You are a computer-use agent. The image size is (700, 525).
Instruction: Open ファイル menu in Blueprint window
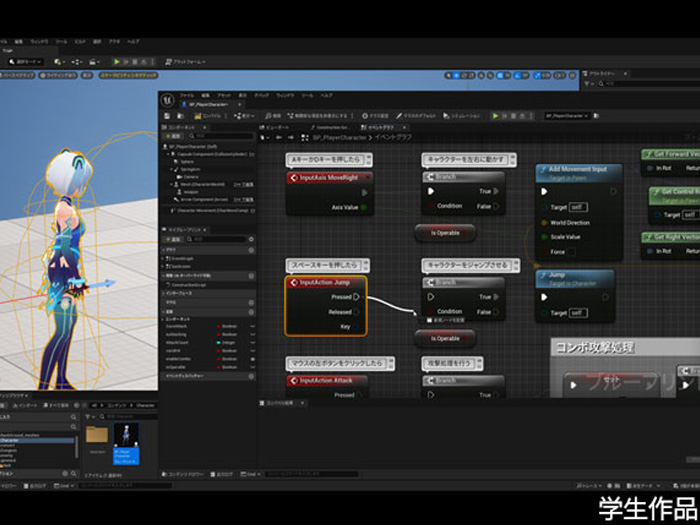[187, 96]
